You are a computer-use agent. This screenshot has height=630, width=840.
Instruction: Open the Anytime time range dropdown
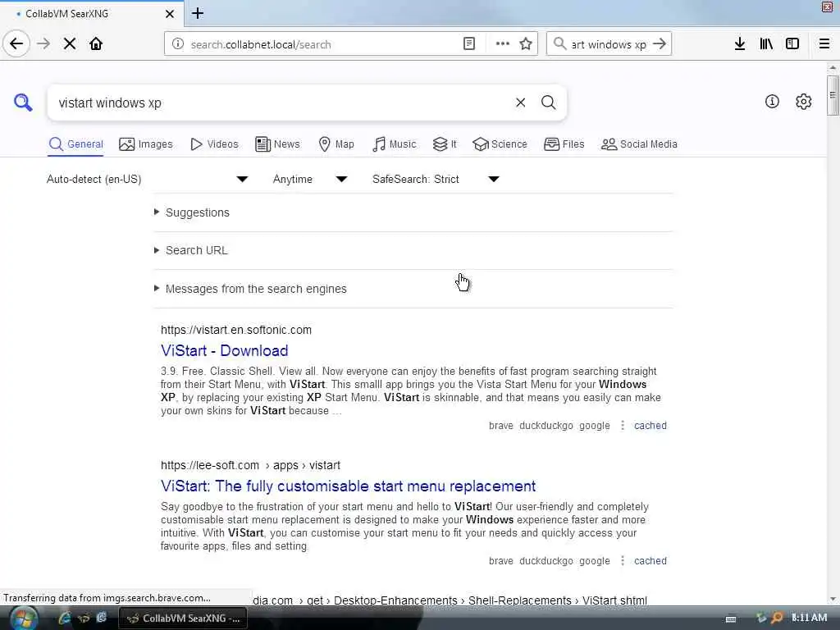[309, 179]
